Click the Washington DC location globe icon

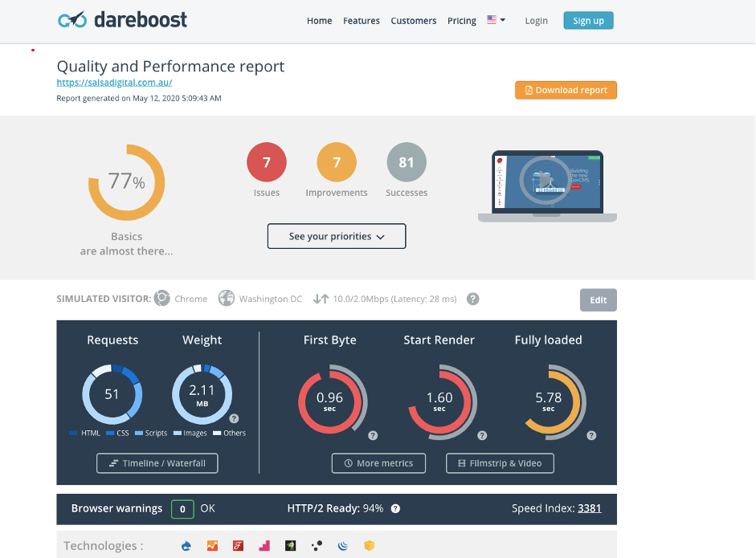[227, 298]
